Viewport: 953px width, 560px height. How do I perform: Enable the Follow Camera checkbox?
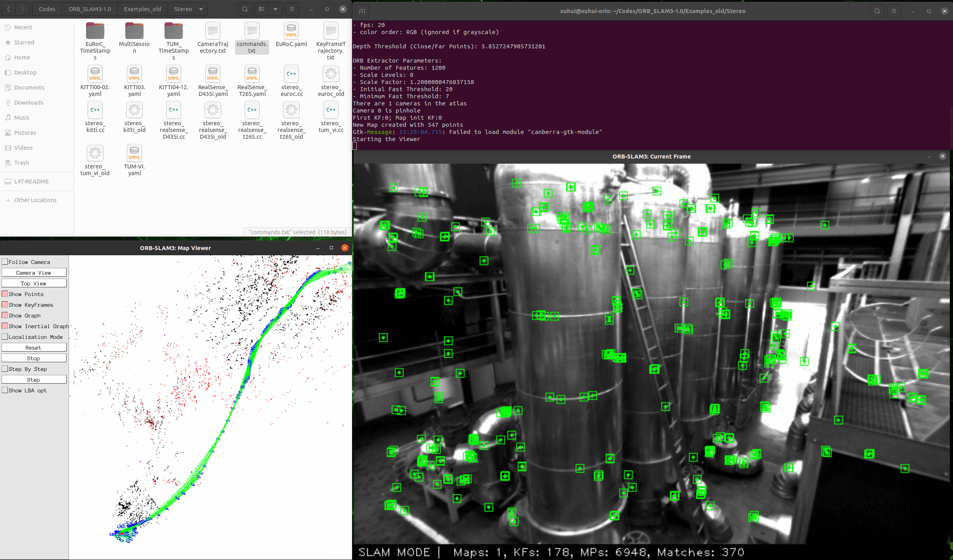(x=5, y=262)
